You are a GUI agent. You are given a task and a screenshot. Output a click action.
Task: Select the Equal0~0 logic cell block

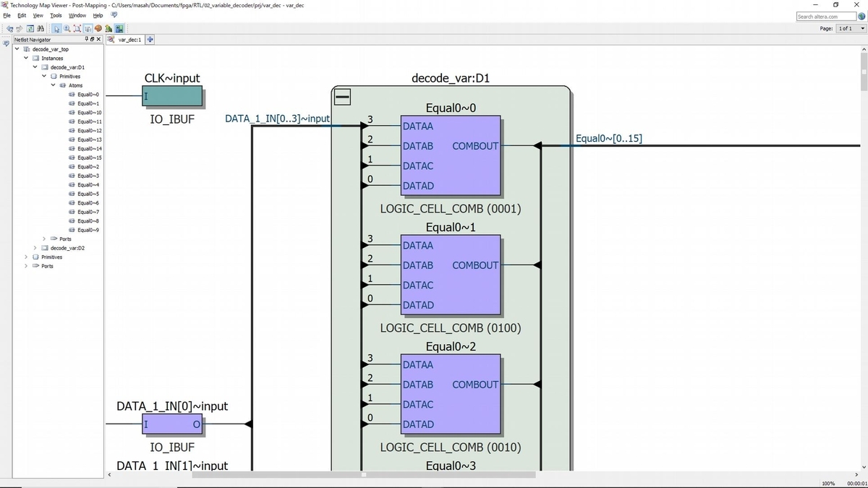451,155
